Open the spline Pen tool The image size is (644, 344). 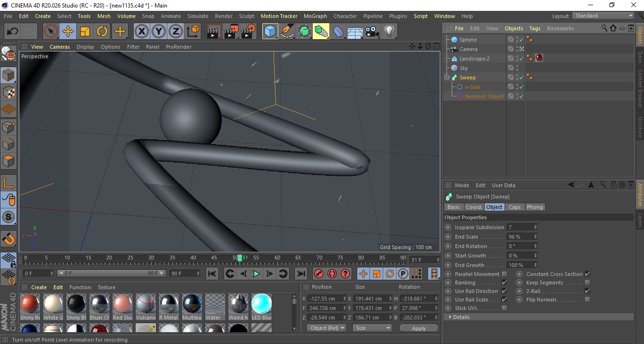(x=287, y=32)
